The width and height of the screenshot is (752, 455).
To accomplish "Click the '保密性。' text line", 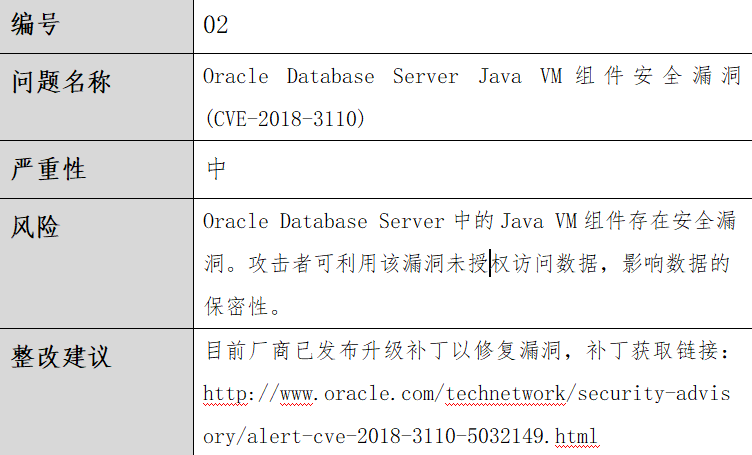I will [x=243, y=307].
